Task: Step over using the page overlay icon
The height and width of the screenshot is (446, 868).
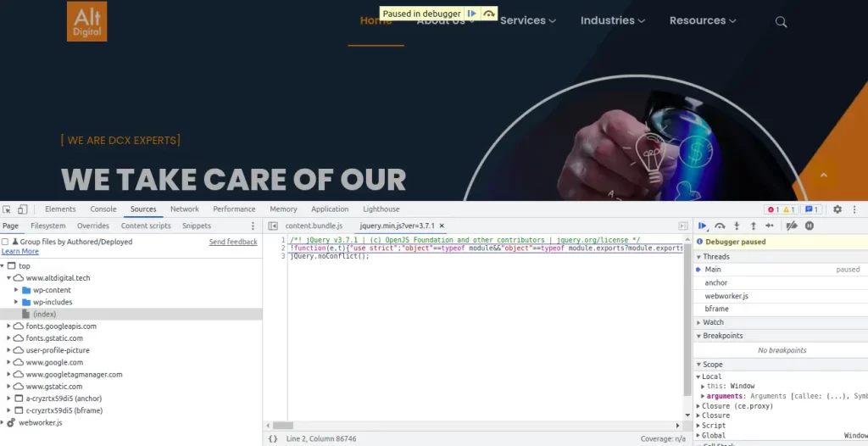Action: tap(488, 14)
